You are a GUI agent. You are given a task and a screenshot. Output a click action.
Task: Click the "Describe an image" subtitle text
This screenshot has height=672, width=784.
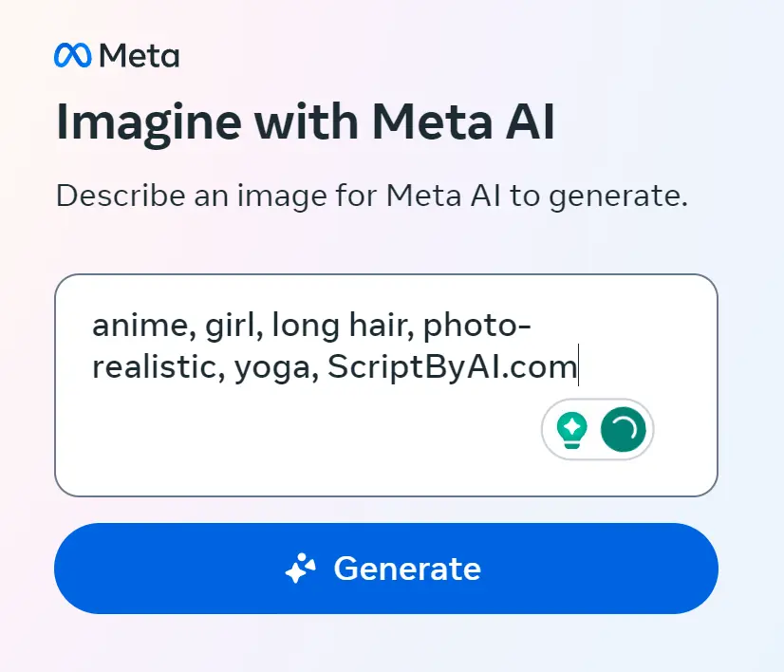(x=371, y=196)
